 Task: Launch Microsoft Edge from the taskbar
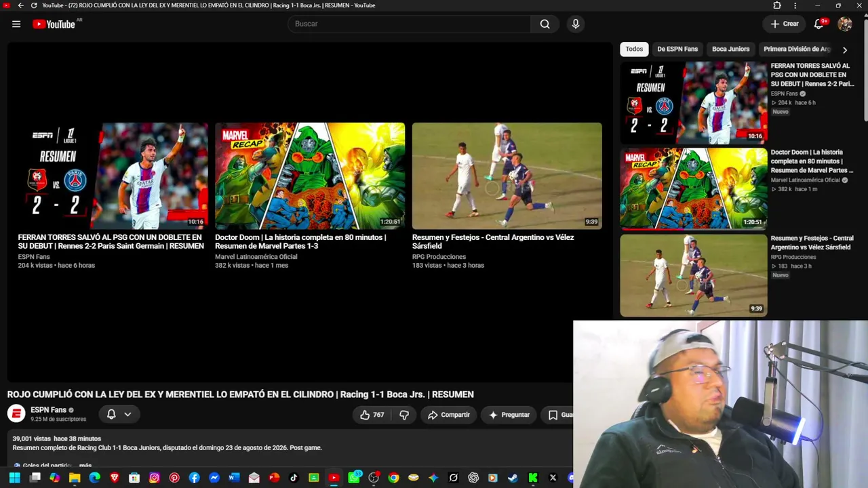coord(94,478)
